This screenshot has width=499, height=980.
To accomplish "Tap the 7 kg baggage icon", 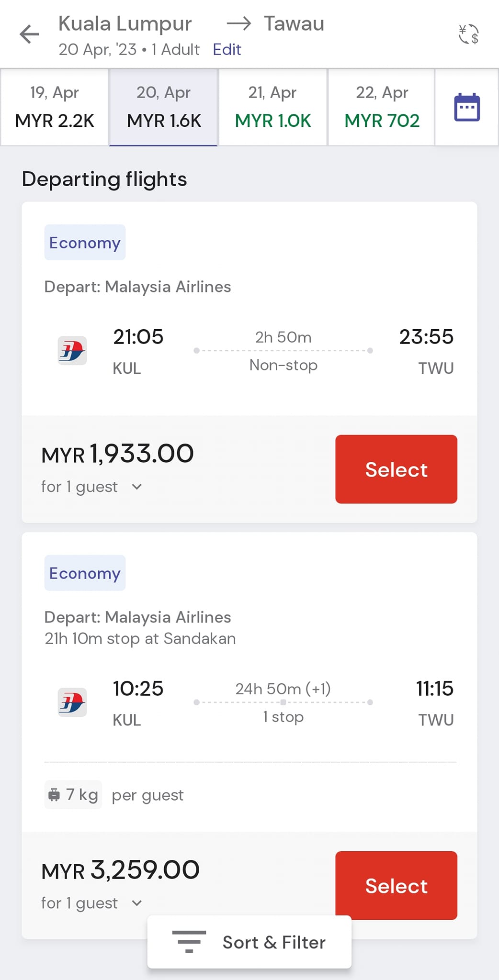I will point(55,795).
